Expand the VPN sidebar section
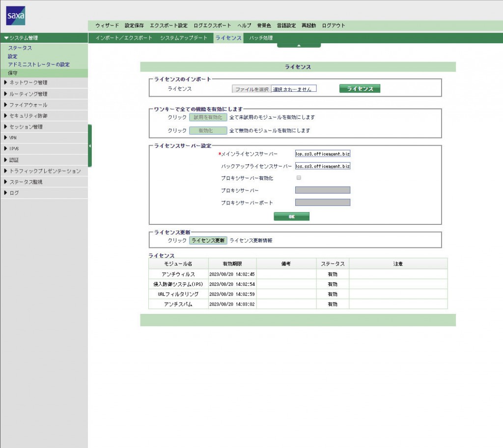503x448 pixels. point(13,138)
